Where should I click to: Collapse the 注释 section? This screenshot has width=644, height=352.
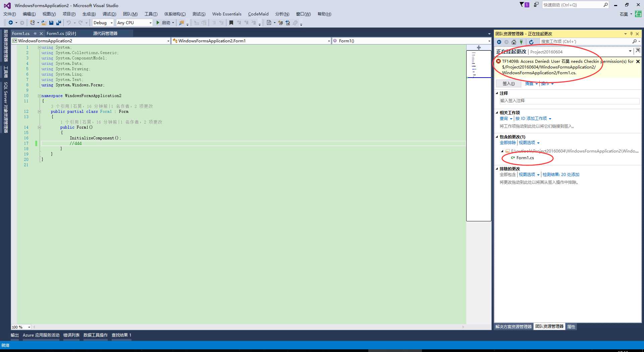pyautogui.click(x=497, y=93)
